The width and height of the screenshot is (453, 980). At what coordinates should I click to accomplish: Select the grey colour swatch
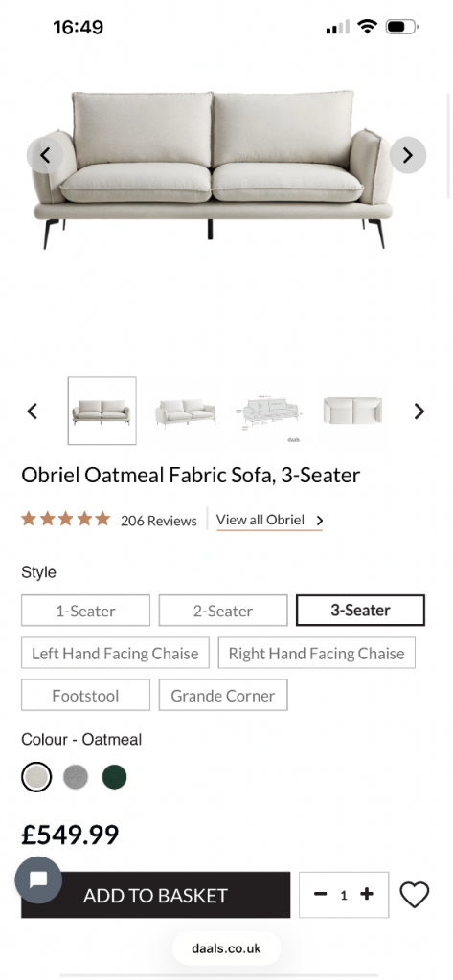click(76, 777)
